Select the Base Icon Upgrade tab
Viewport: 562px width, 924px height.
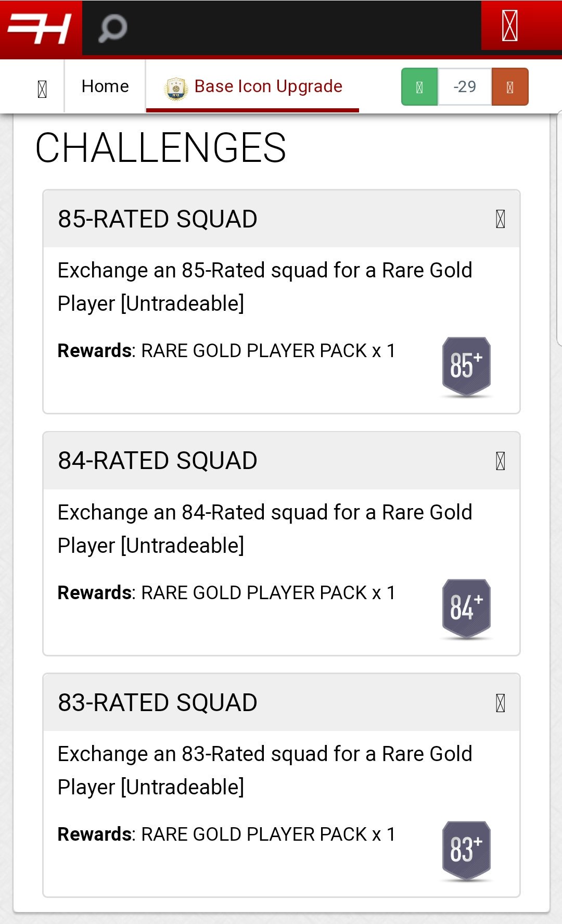pos(253,86)
